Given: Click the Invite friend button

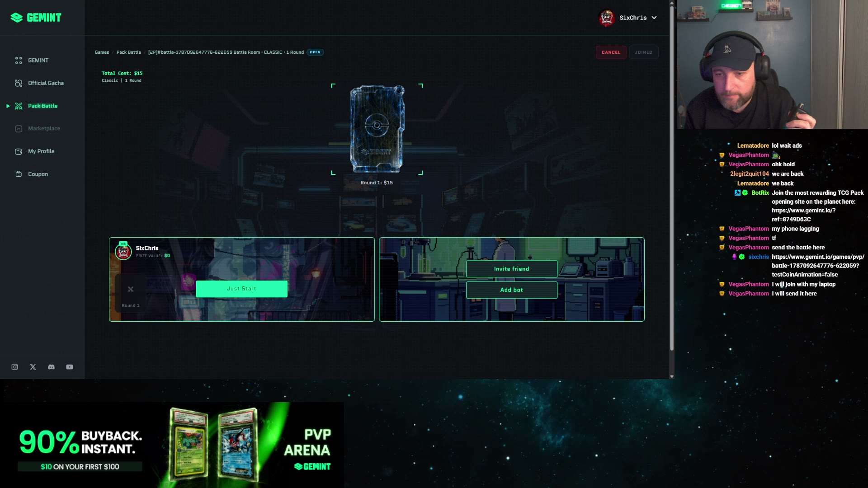Looking at the screenshot, I should point(511,269).
